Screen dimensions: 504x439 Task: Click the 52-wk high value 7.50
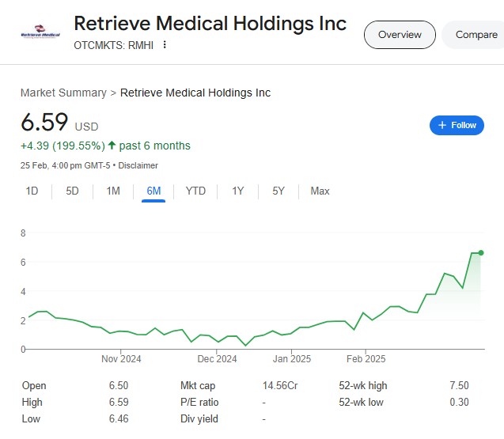[459, 386]
